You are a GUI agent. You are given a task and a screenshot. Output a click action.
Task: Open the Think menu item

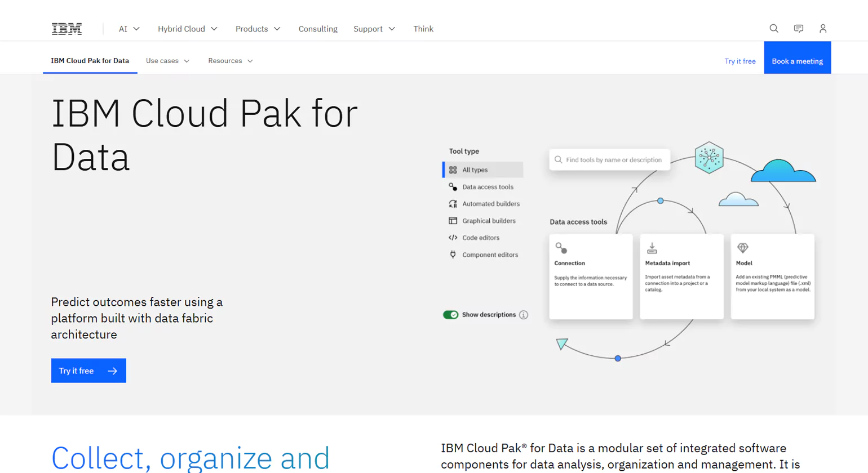[423, 29]
